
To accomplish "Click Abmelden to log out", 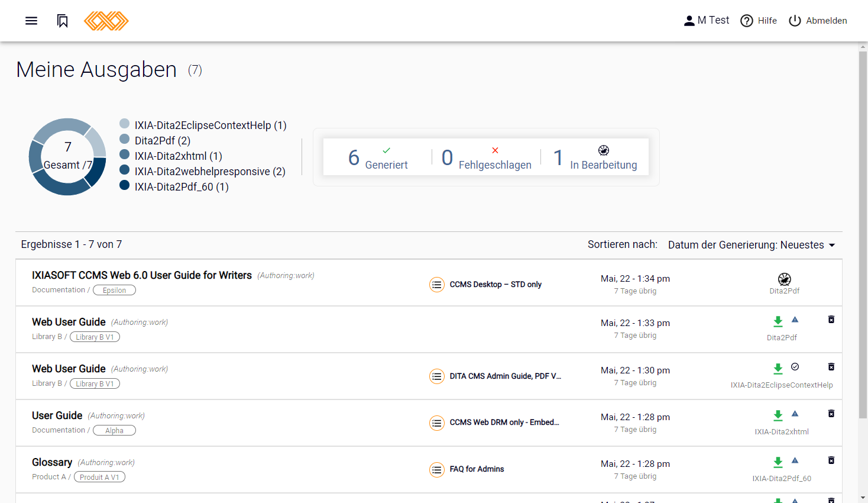I will (818, 21).
